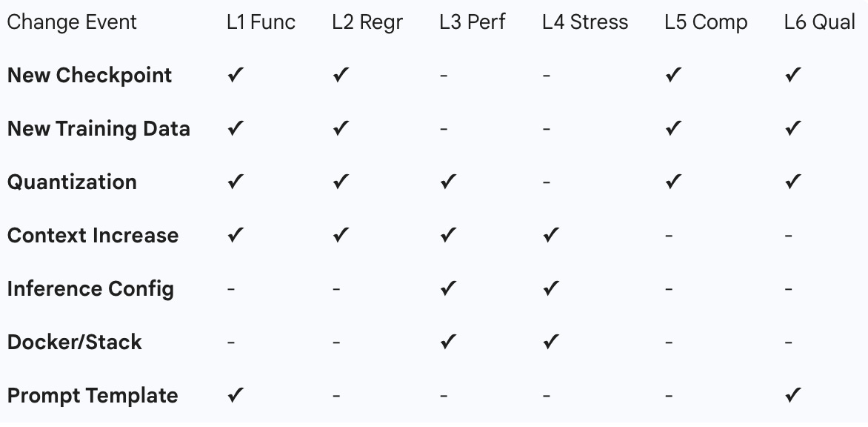868x427 pixels.
Task: Click the L3 Perf checkmark for Inference Config
Action: click(x=448, y=288)
